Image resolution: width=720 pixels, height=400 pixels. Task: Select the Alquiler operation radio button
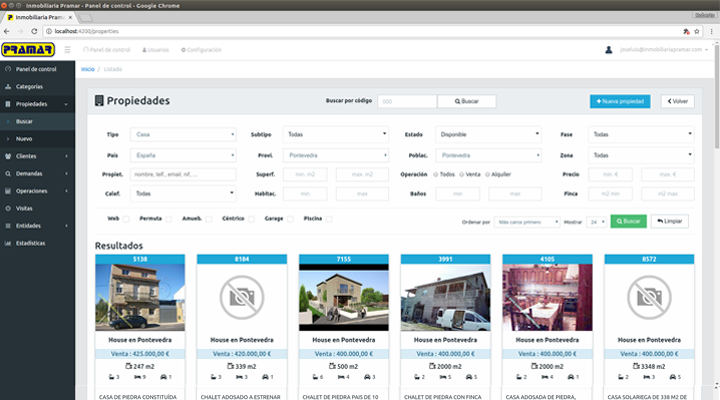pyautogui.click(x=488, y=175)
